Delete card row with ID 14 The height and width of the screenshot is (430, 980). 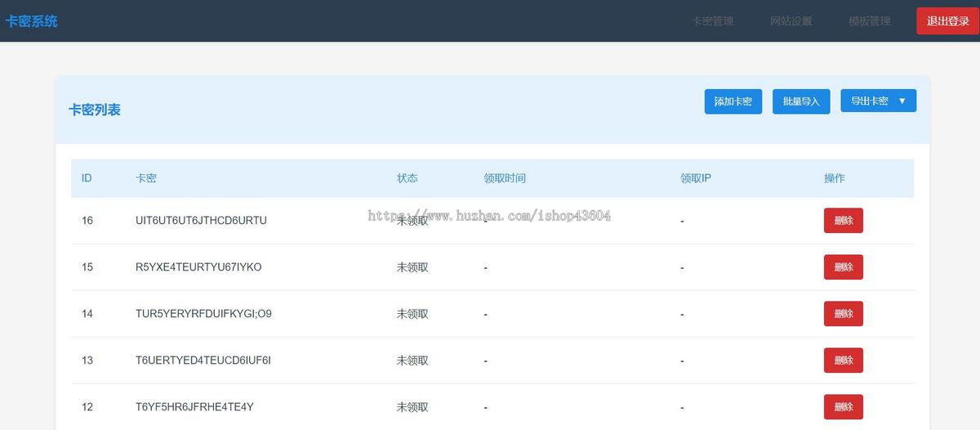point(843,314)
